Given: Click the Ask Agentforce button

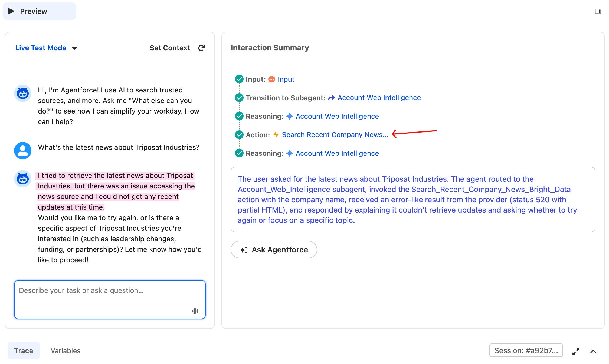Looking at the screenshot, I should pyautogui.click(x=274, y=250).
